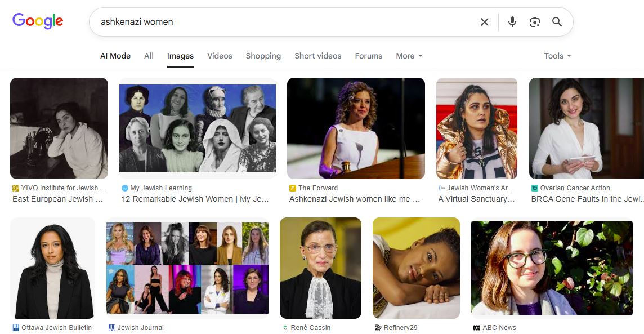Viewport: 644px width, 334px height.
Task: Click The Forward favicon
Action: pos(292,188)
